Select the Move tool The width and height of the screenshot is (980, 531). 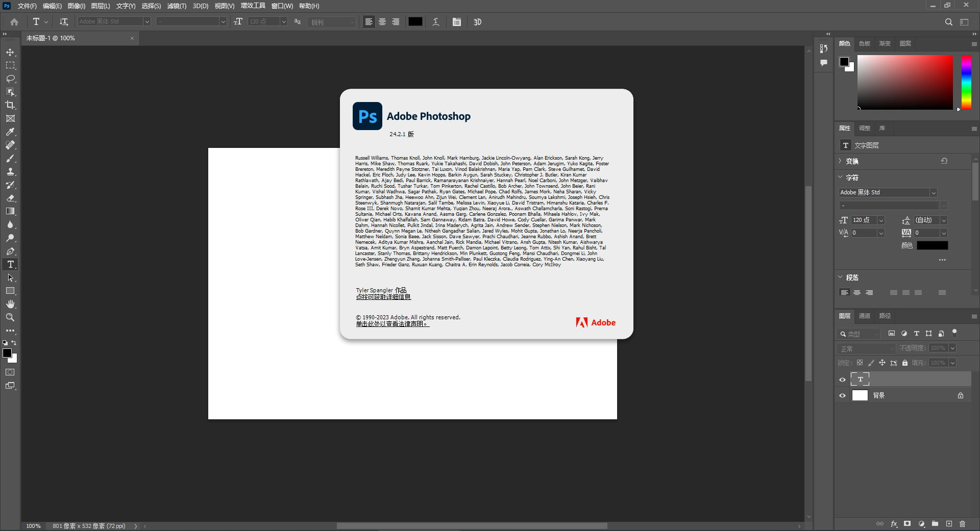click(x=10, y=52)
